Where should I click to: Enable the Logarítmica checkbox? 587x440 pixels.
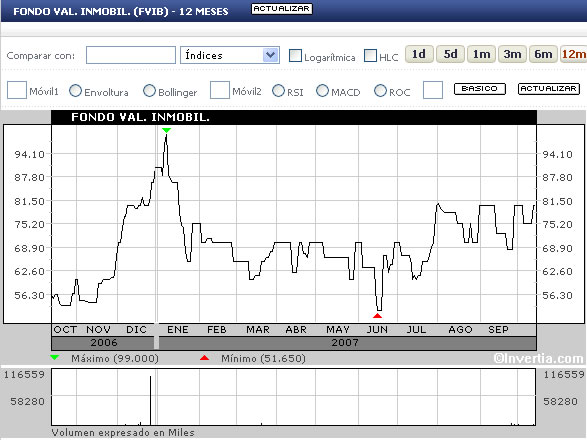tap(295, 56)
